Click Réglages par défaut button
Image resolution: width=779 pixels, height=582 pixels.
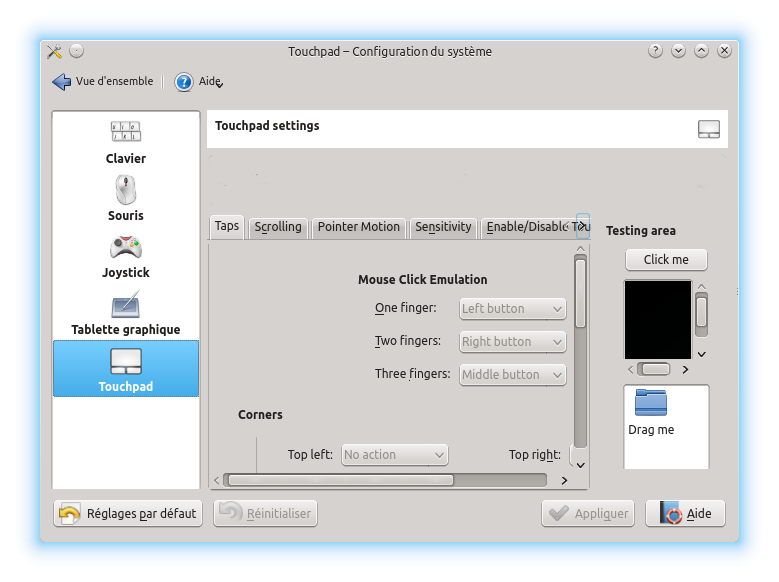click(128, 513)
